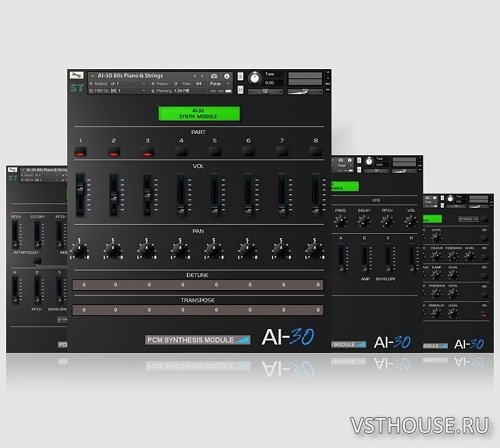The width and height of the screenshot is (500, 448).
Task: Open the snapshot camera icon in main header
Action: [x=214, y=76]
